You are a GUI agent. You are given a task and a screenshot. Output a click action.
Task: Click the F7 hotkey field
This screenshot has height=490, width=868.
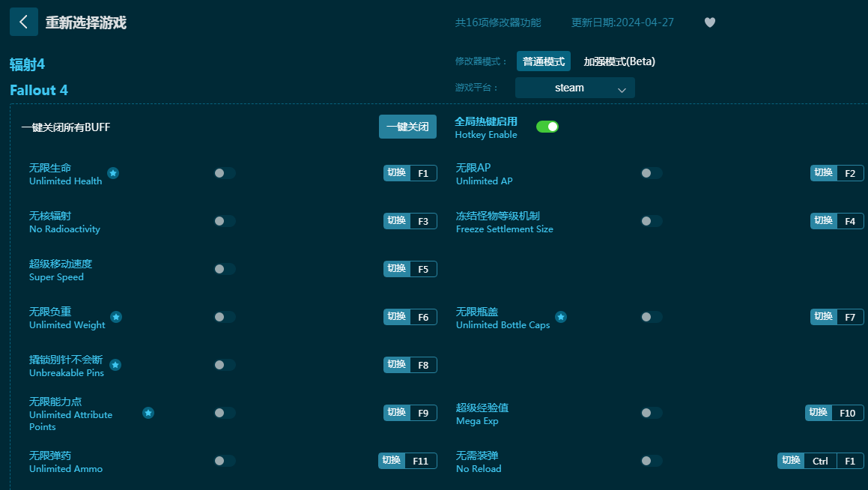(x=850, y=317)
